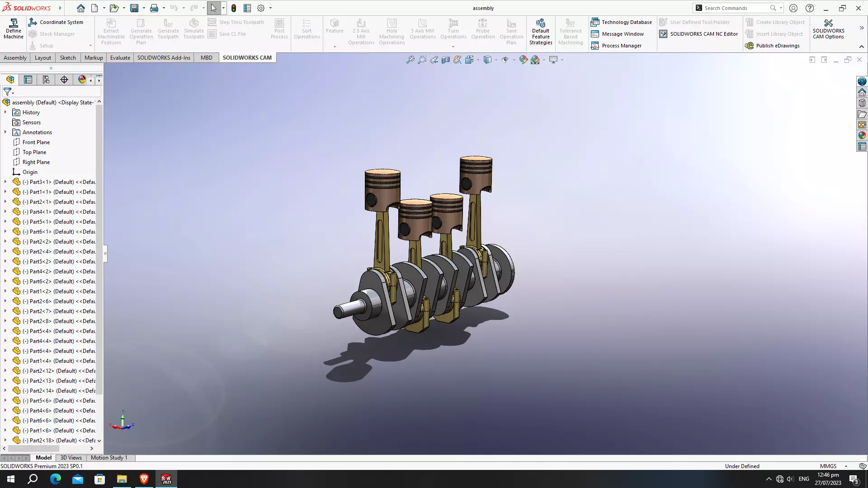868x488 pixels.
Task: Select the FeatureManager Design Tree tab icon
Action: coord(10,80)
